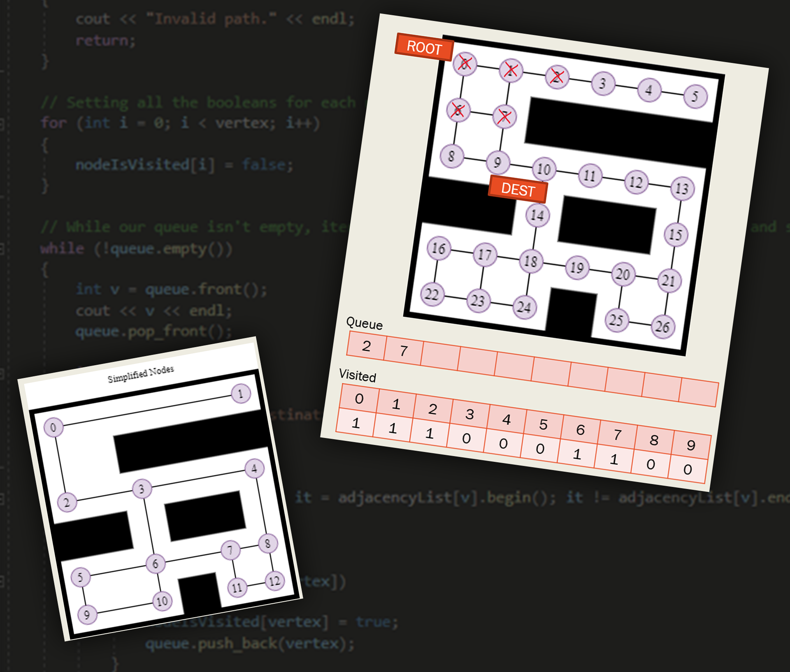Select node 22 in the maze graph
The width and height of the screenshot is (790, 672).
(432, 294)
